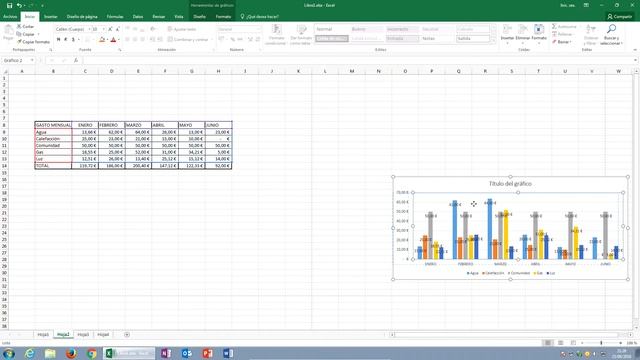
Task: Apply the Normal cell style
Action: click(331, 29)
